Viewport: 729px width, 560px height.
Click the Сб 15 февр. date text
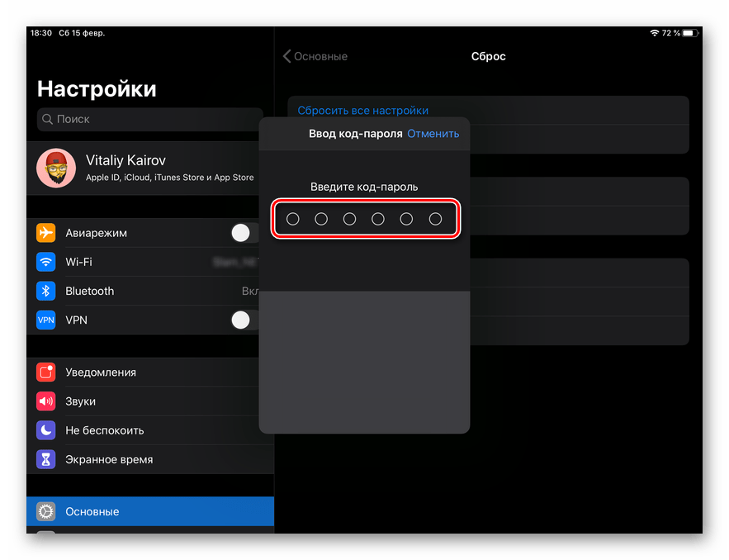click(x=82, y=33)
